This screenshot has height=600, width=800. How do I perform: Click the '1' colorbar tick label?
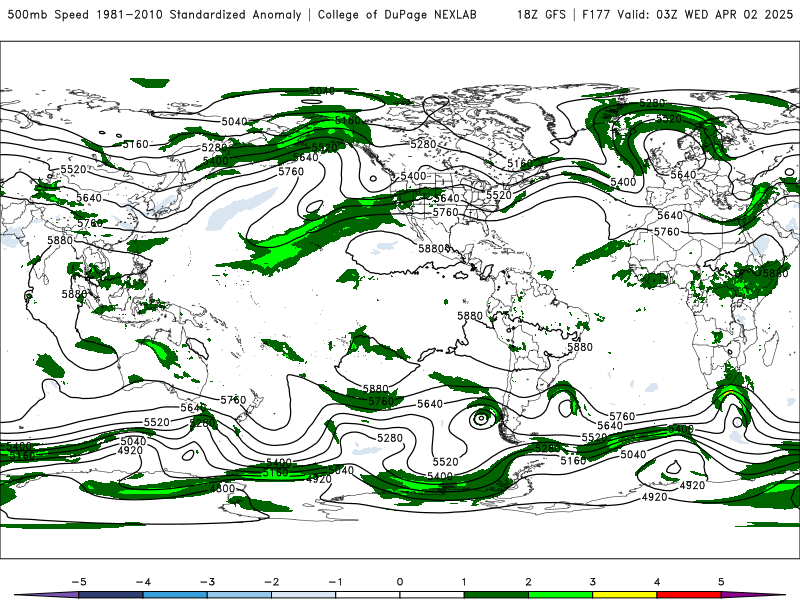[x=464, y=582]
